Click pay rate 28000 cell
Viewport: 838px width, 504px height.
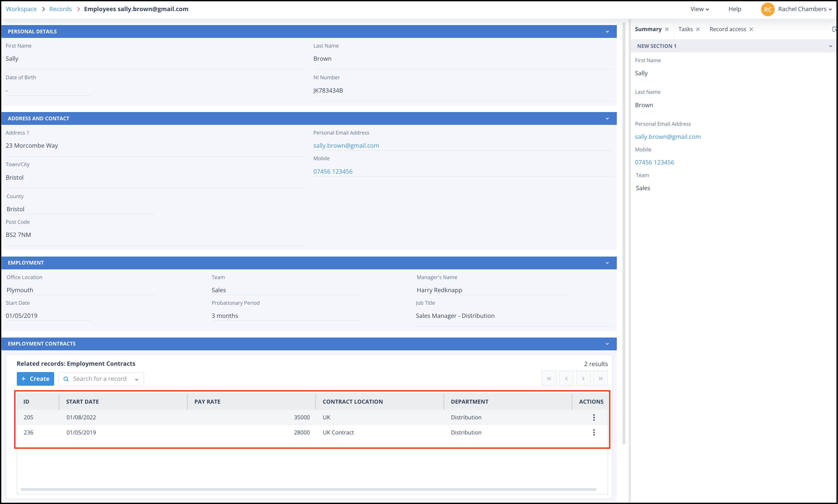point(302,432)
